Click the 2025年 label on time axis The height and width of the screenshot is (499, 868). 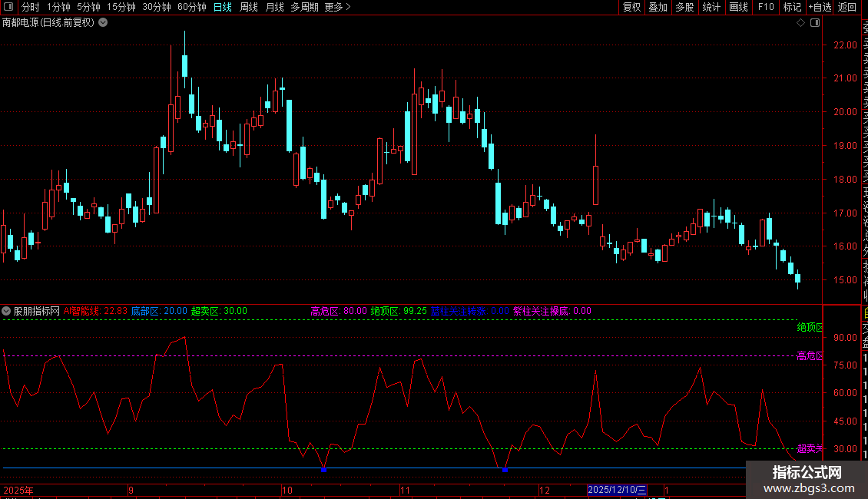pos(18,490)
